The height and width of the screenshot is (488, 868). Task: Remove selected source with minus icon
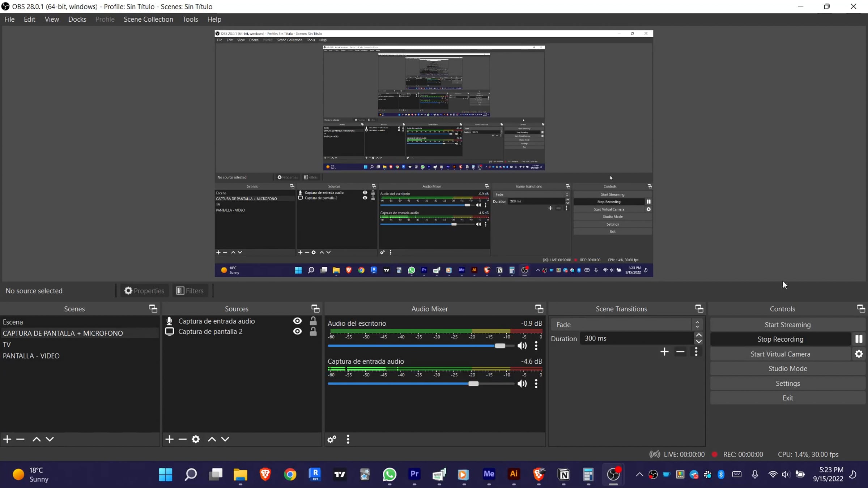click(183, 439)
